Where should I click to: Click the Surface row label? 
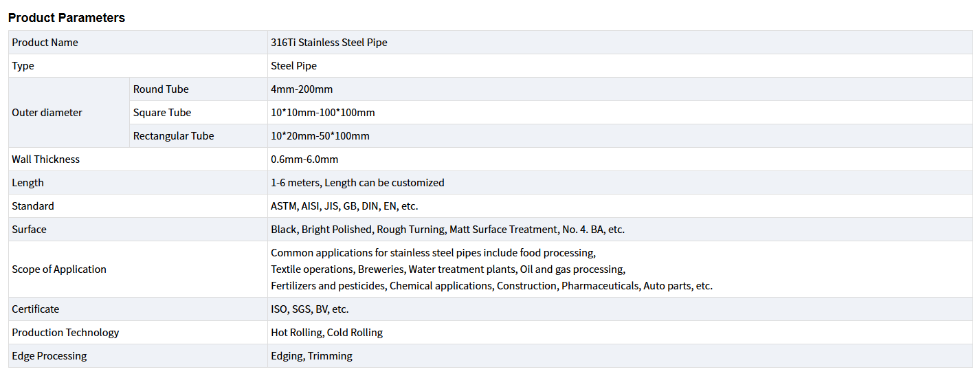29,230
